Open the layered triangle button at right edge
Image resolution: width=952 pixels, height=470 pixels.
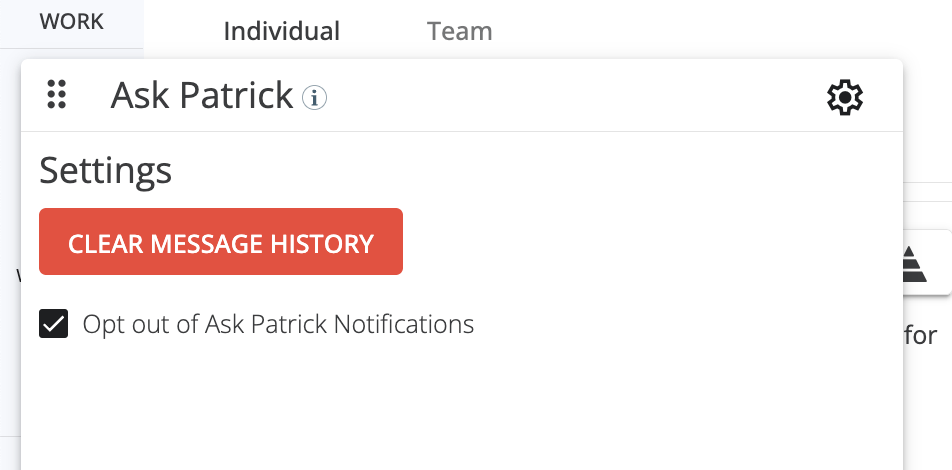click(x=914, y=264)
